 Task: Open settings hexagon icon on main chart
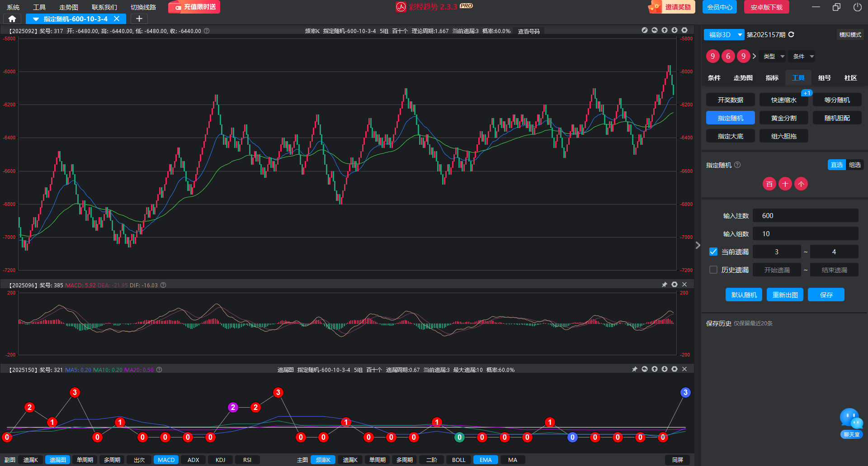pyautogui.click(x=684, y=30)
